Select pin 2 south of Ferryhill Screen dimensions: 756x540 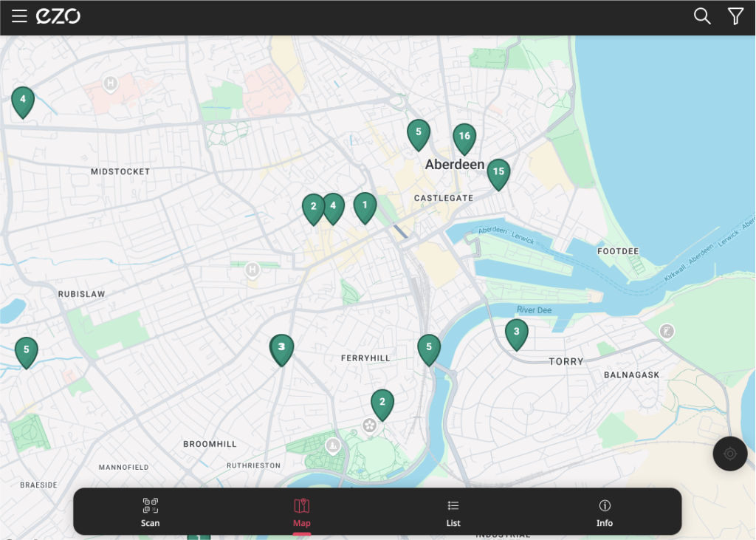[382, 404]
